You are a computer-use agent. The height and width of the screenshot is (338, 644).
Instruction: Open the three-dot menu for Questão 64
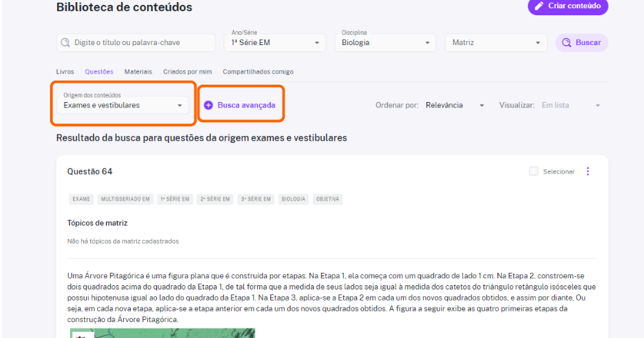[588, 171]
